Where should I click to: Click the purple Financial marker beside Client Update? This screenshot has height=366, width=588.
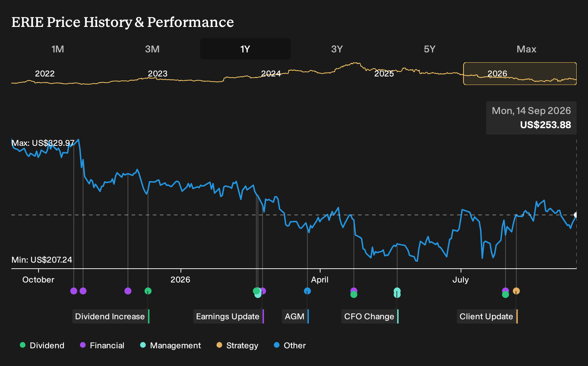pyautogui.click(x=506, y=290)
